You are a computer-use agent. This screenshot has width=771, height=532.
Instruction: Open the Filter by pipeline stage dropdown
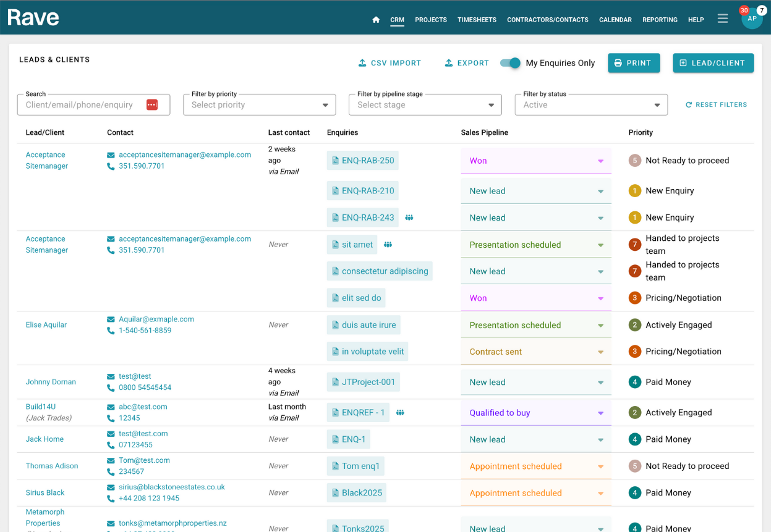[x=425, y=104]
